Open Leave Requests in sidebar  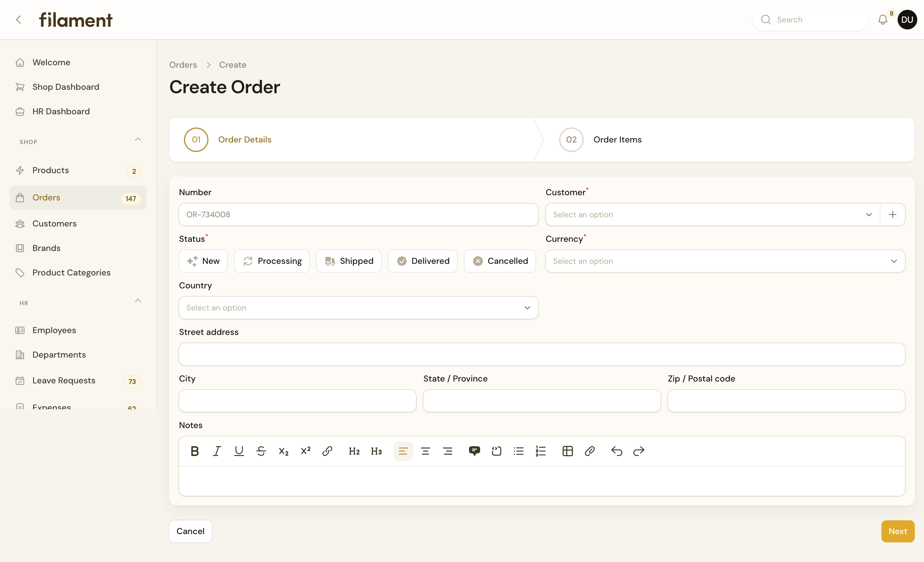(78, 381)
